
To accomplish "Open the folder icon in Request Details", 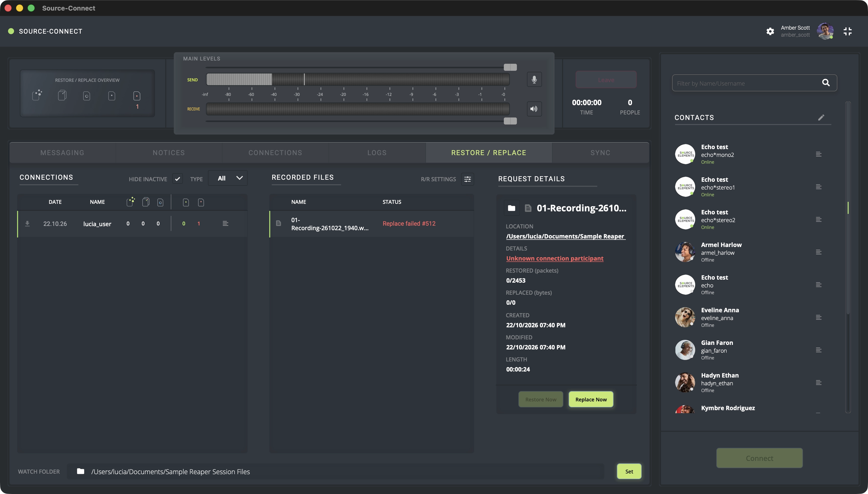I will (x=511, y=208).
